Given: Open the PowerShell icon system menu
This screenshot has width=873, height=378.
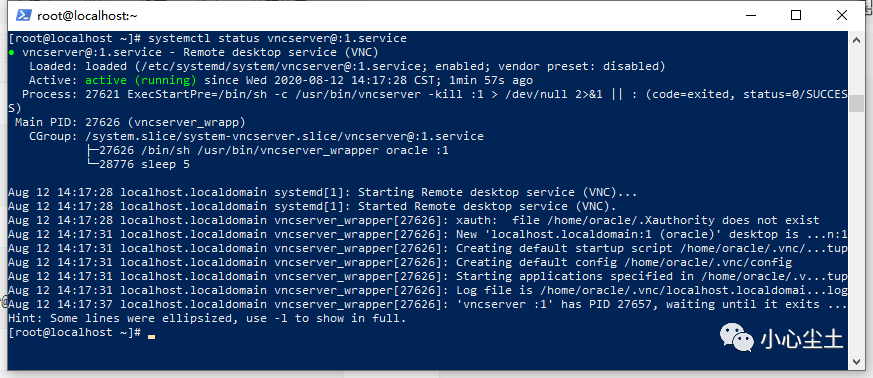Looking at the screenshot, I should 22,16.
